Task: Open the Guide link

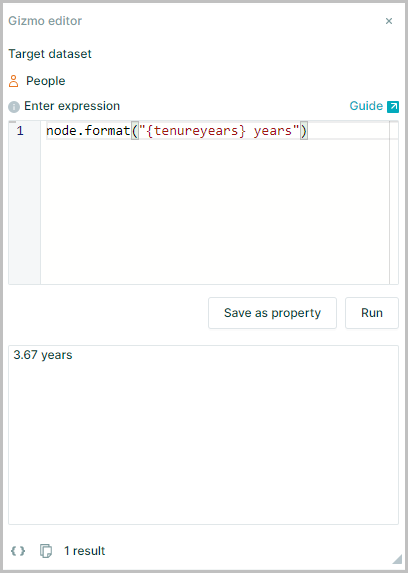Action: [366, 106]
